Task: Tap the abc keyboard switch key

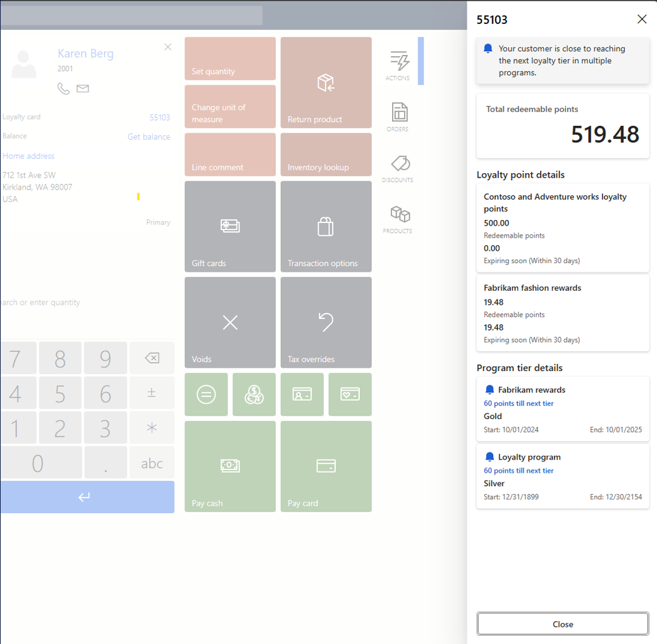Action: click(x=152, y=462)
